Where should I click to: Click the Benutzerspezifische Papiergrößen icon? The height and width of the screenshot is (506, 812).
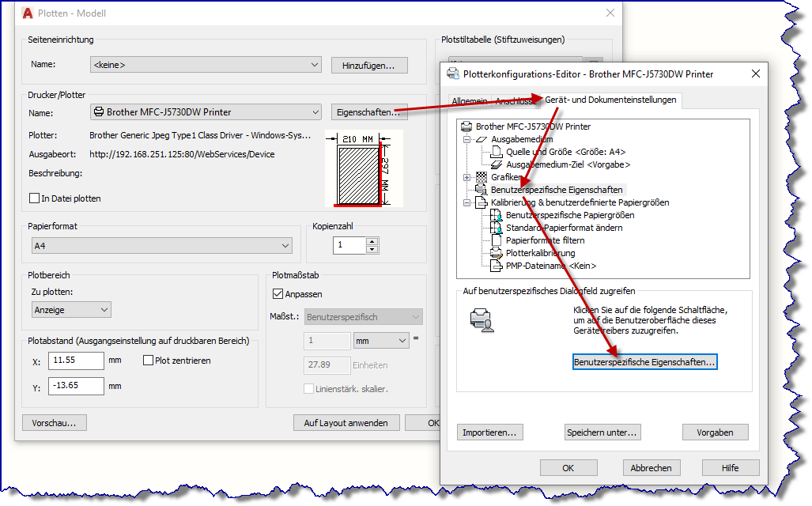point(497,215)
